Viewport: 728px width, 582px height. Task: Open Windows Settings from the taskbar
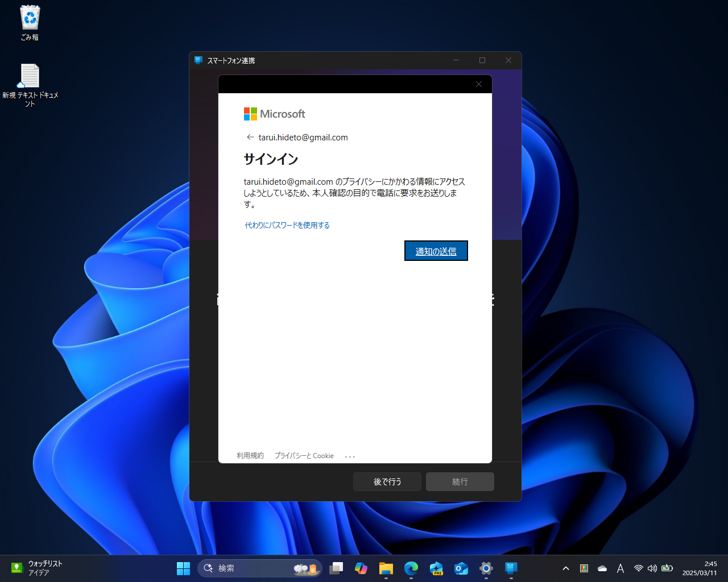pyautogui.click(x=486, y=568)
